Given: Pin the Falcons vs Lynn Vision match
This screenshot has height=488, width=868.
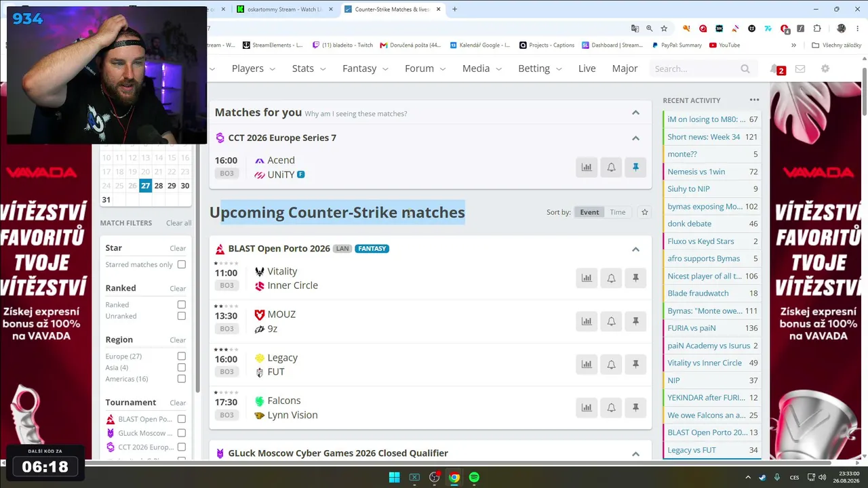Looking at the screenshot, I should [635, 407].
